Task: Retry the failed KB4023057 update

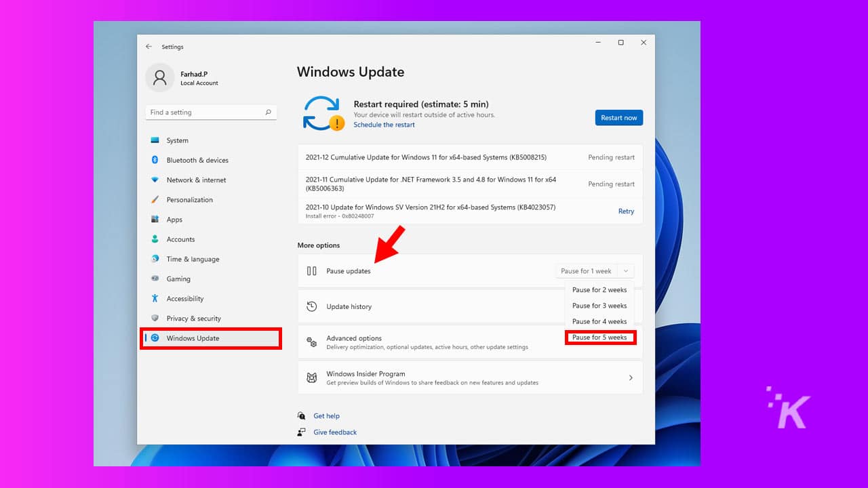Action: (x=625, y=211)
